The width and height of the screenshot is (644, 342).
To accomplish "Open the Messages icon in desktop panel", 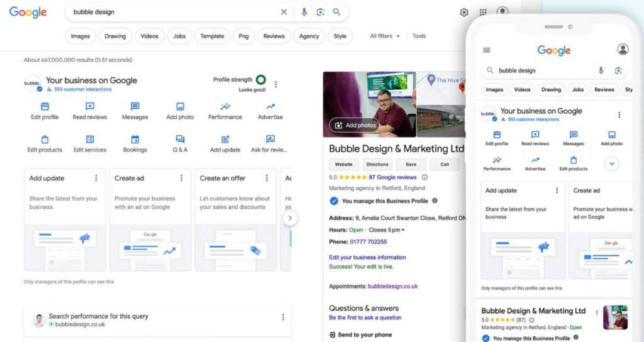I will [x=135, y=108].
